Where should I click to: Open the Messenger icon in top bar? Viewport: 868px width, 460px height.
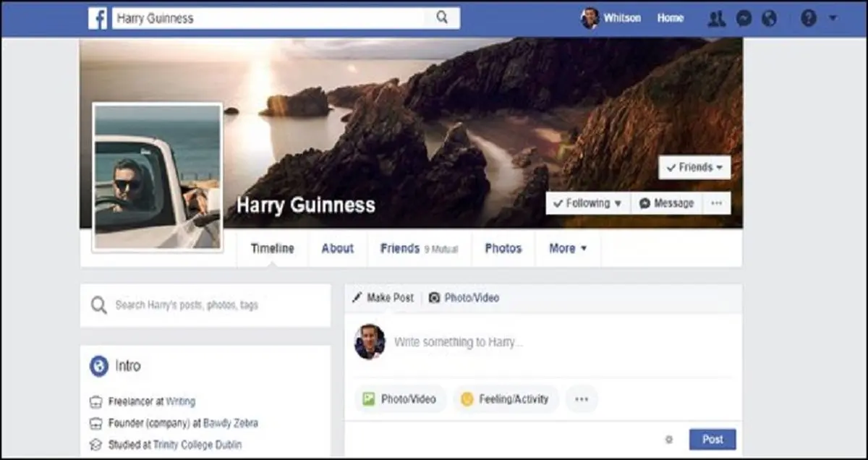744,19
